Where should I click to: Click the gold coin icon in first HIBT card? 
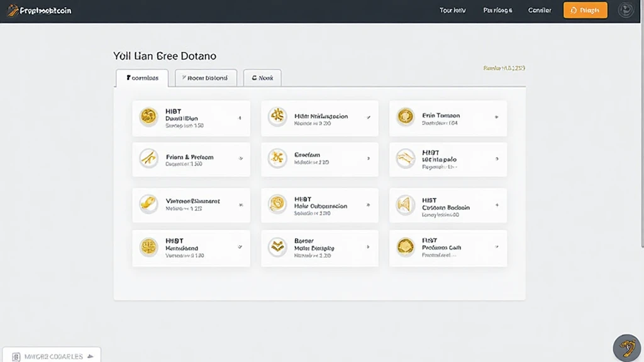pyautogui.click(x=148, y=117)
